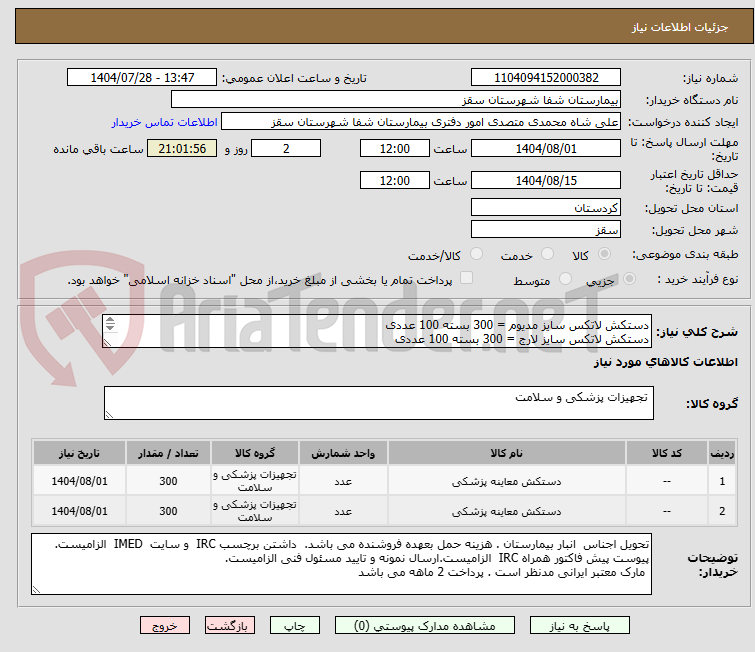Click unit عدد in row 1
The height and width of the screenshot is (652, 755).
click(343, 481)
